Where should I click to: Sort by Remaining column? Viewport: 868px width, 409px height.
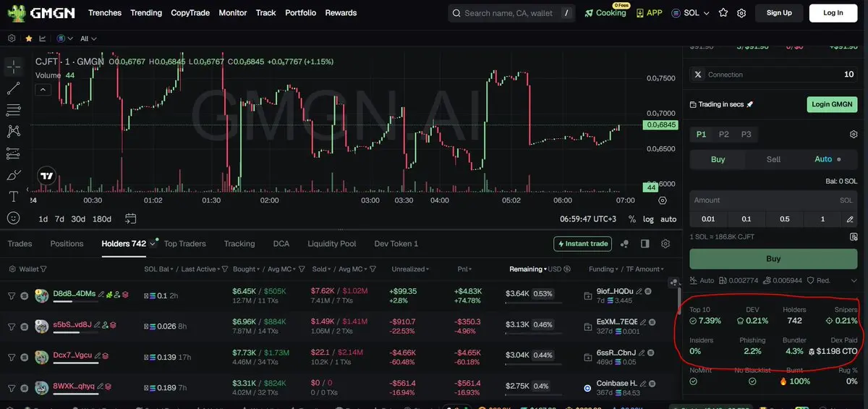tap(528, 269)
